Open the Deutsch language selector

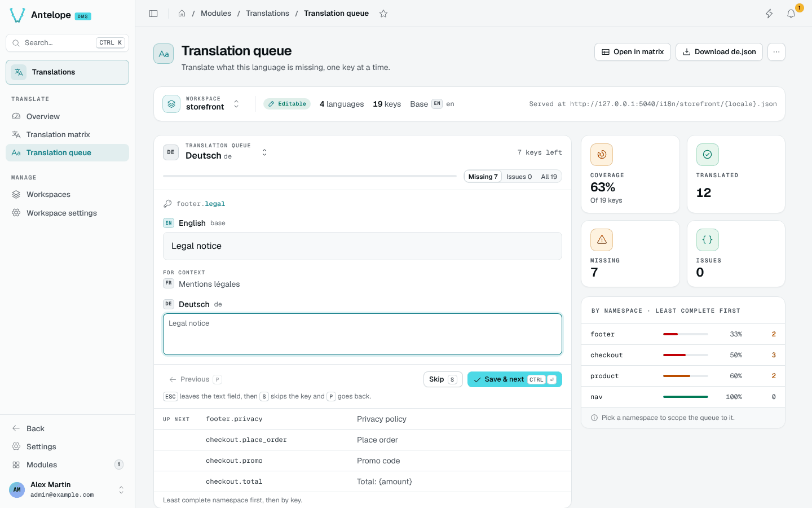coord(264,152)
